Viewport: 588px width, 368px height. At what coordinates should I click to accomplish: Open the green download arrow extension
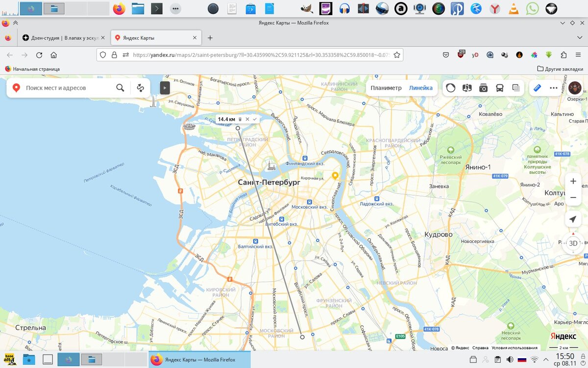549,55
